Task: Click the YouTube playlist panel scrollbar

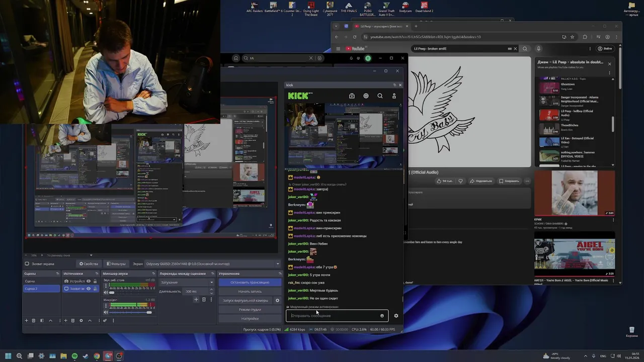Action: click(x=613, y=123)
